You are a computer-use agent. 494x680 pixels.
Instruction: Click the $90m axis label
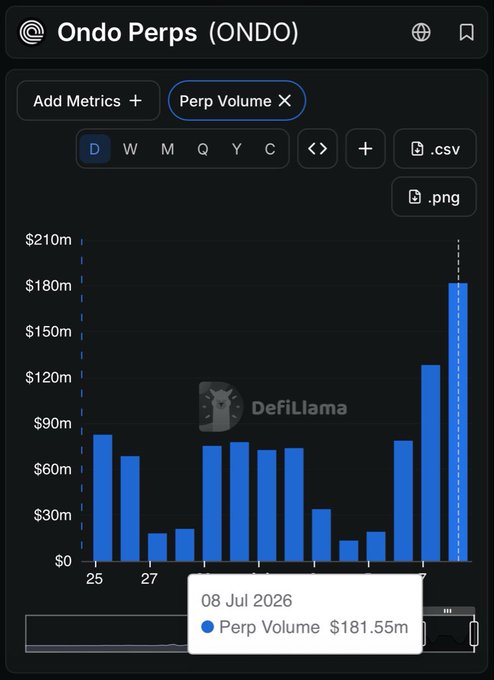coord(52,423)
